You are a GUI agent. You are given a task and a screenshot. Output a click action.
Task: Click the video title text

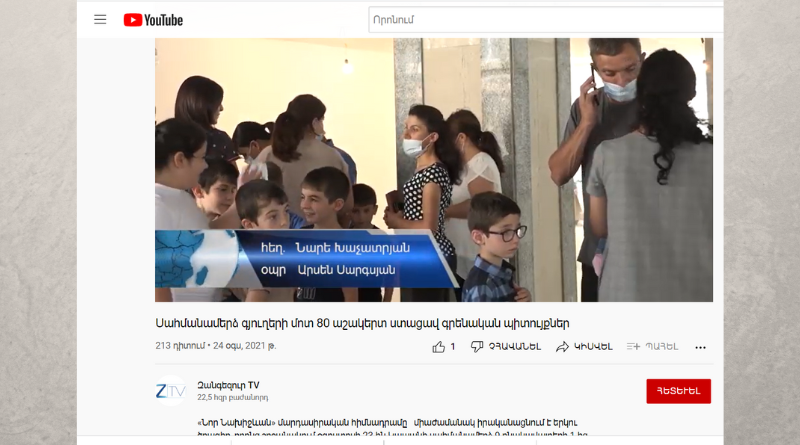[362, 323]
